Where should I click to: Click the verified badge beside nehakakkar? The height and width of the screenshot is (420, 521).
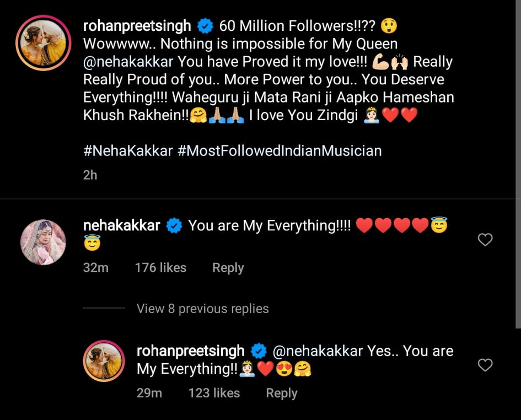pyautogui.click(x=174, y=225)
